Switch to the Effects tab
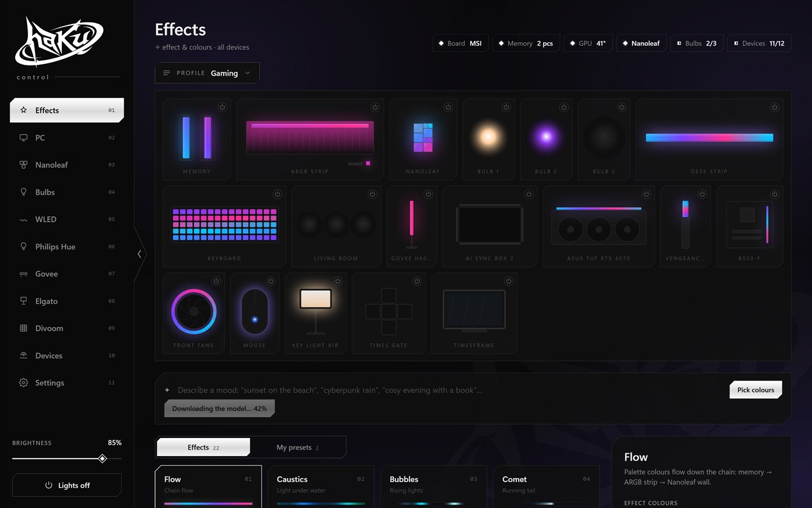812x508 pixels. [204, 447]
